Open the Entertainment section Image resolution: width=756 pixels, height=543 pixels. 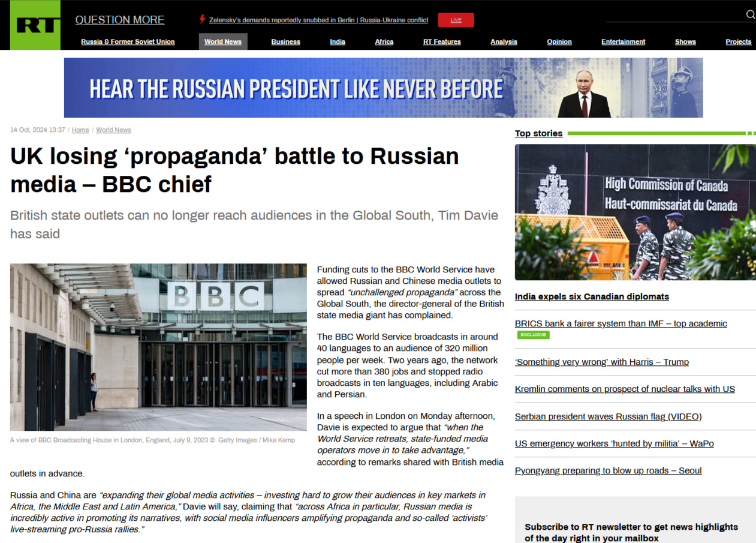point(624,41)
